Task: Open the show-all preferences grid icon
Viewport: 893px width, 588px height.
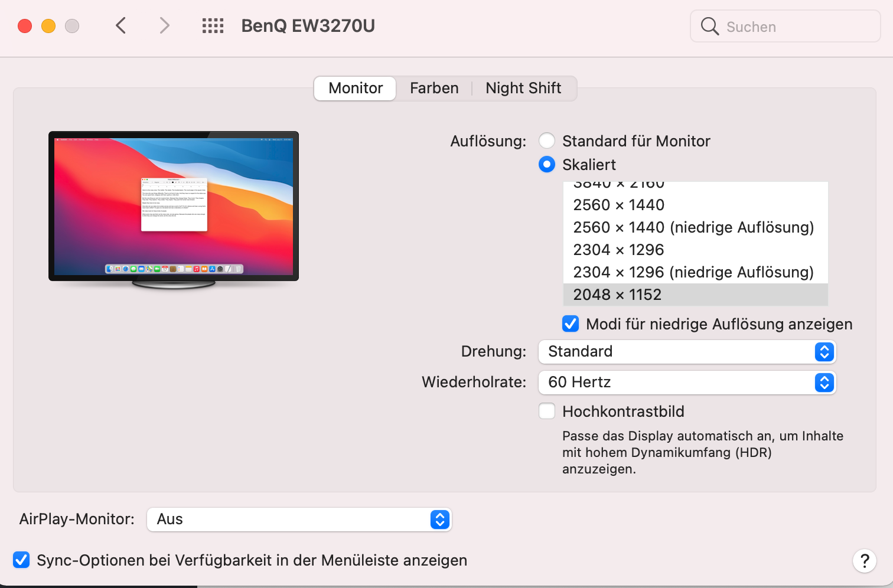Action: [213, 25]
